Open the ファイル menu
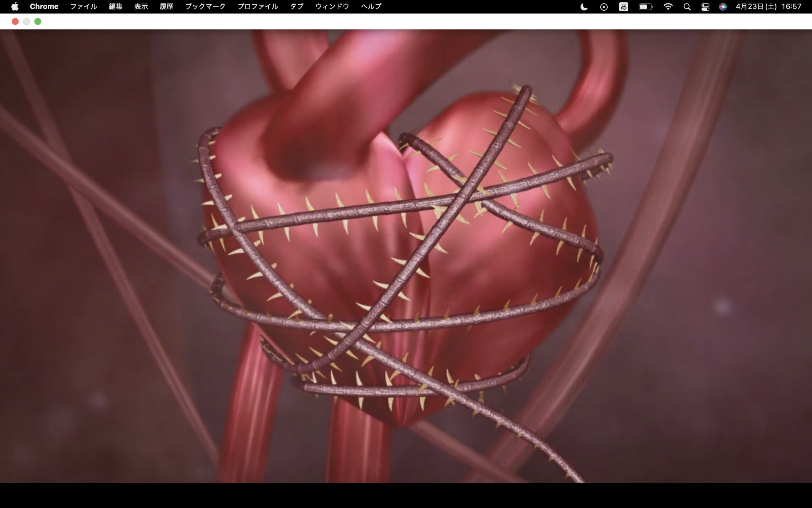This screenshot has height=508, width=812. (83, 6)
